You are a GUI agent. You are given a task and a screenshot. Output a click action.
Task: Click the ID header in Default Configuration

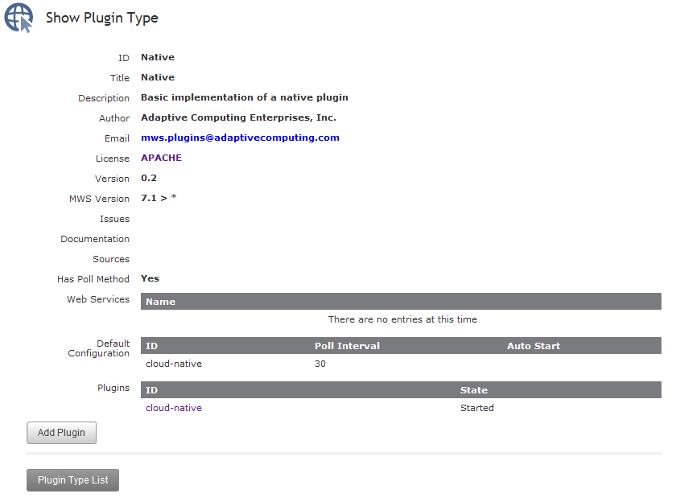click(152, 346)
